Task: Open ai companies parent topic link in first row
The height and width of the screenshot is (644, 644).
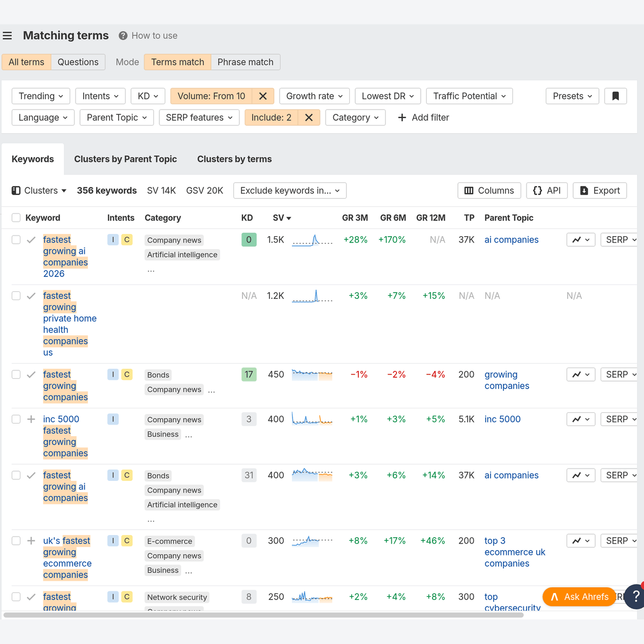Action: pyautogui.click(x=511, y=240)
